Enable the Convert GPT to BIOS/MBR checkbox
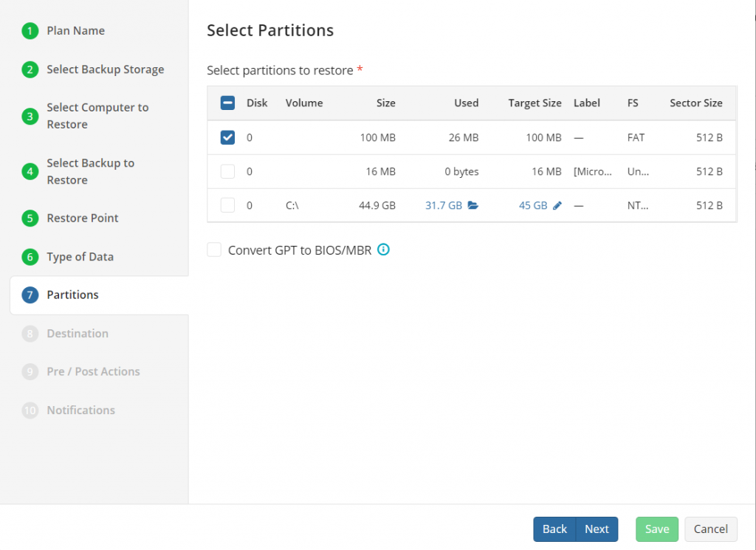Image resolution: width=756 pixels, height=550 pixels. (x=213, y=250)
